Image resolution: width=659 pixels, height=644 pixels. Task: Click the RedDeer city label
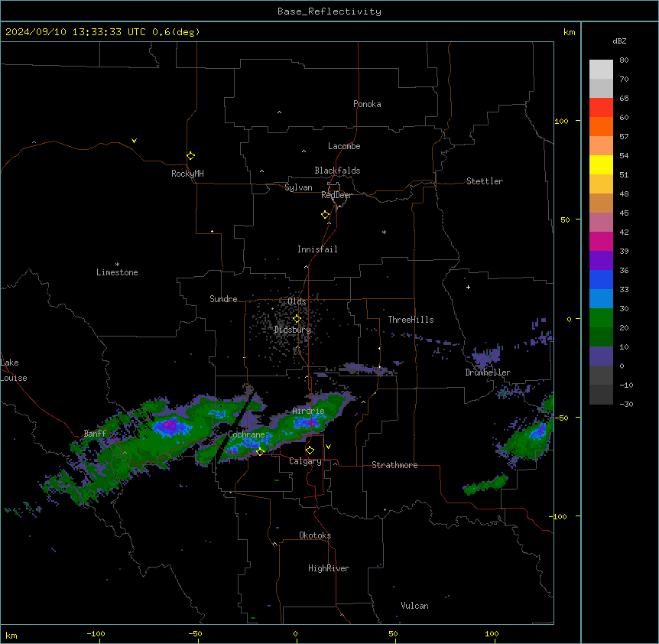[336, 195]
